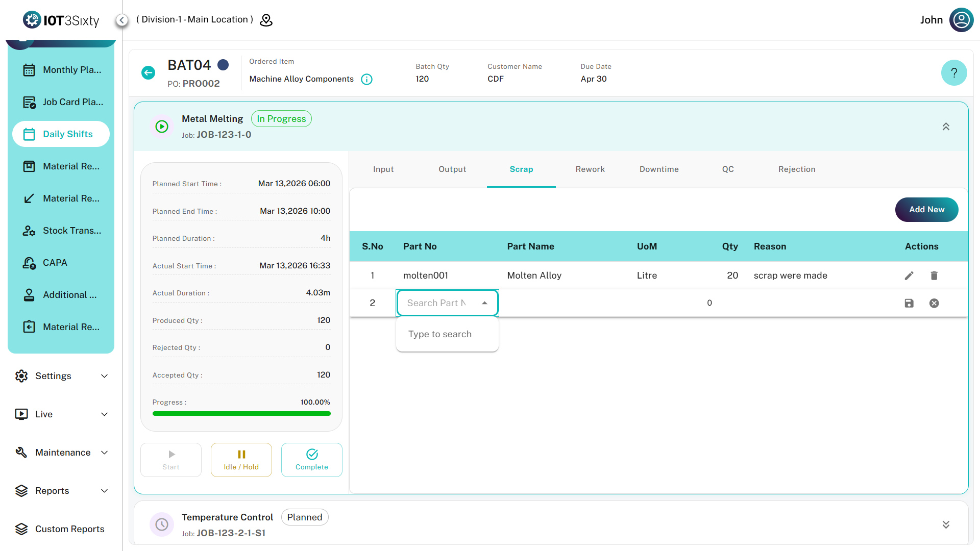980x551 pixels.
Task: Click the help question mark button
Action: (x=953, y=73)
